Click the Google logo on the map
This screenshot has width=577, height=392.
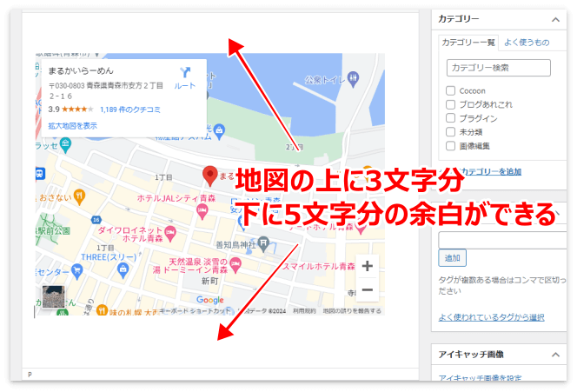coord(209,300)
